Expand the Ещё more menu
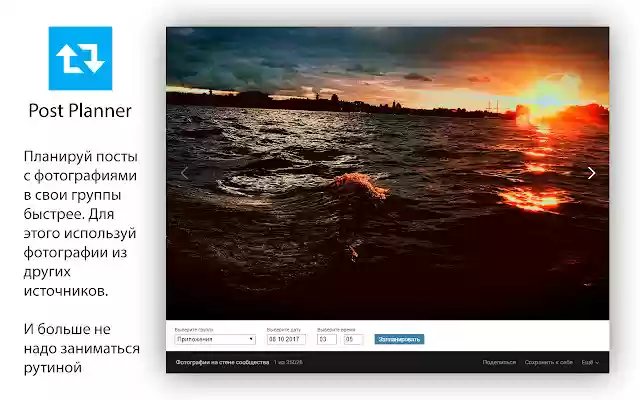The image size is (640, 400). coord(590,362)
